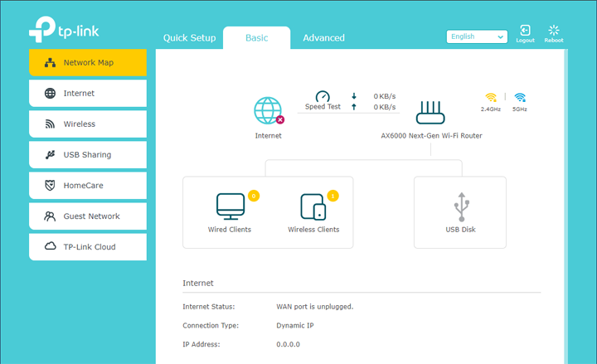Select the AX6000 router icon

click(x=430, y=112)
